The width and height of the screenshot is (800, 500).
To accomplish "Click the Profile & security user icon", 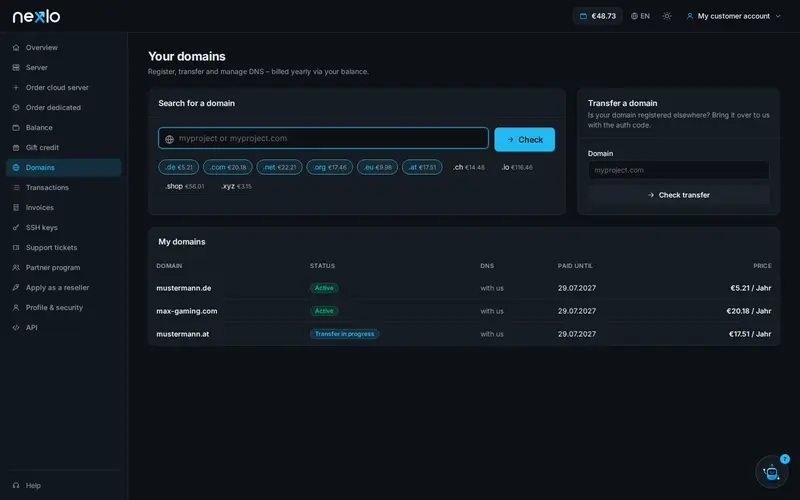I will point(16,308).
